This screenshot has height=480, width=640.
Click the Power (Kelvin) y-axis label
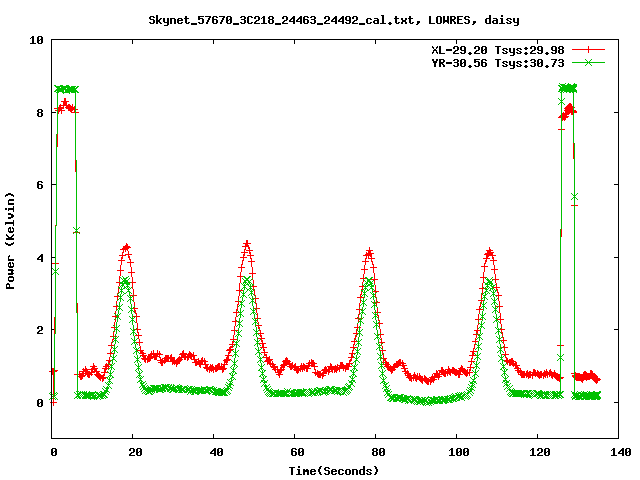click(10, 241)
